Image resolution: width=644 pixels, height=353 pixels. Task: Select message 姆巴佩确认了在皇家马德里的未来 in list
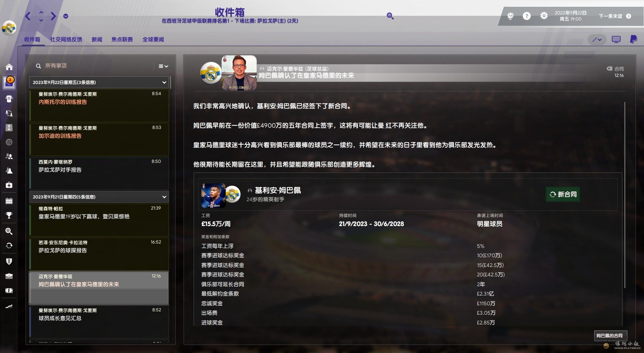[x=99, y=288]
